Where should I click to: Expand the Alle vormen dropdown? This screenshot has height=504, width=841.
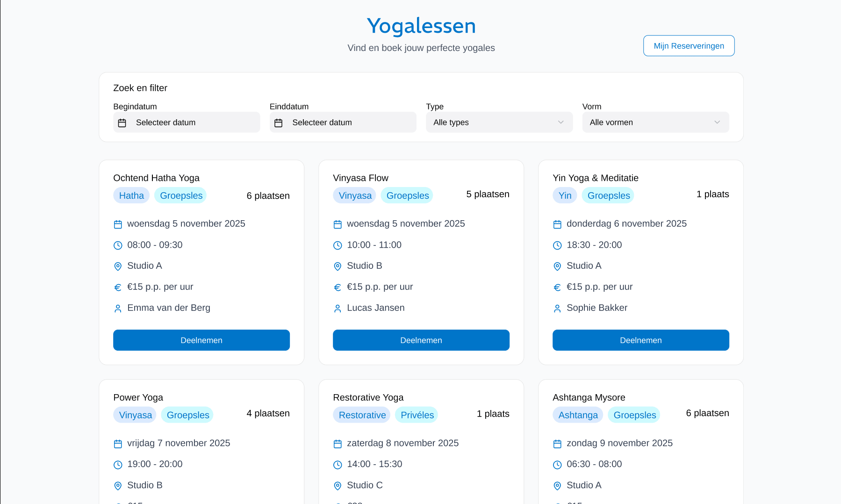coord(655,122)
